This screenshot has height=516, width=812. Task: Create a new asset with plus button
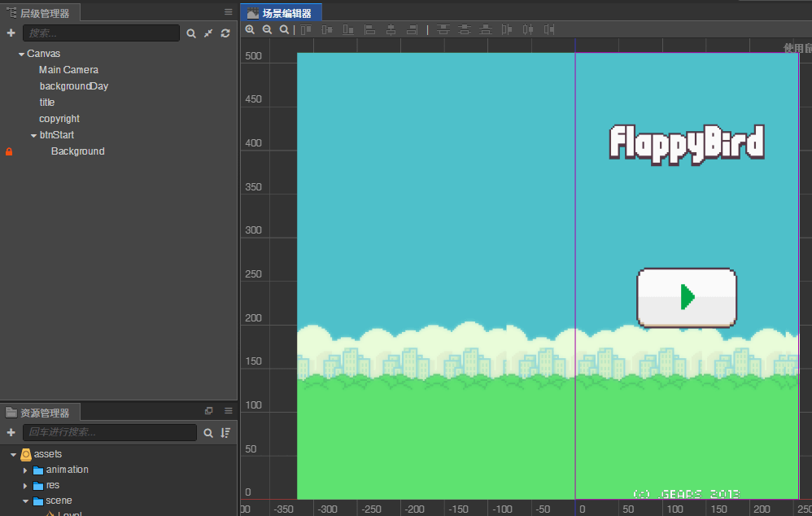[x=11, y=433]
